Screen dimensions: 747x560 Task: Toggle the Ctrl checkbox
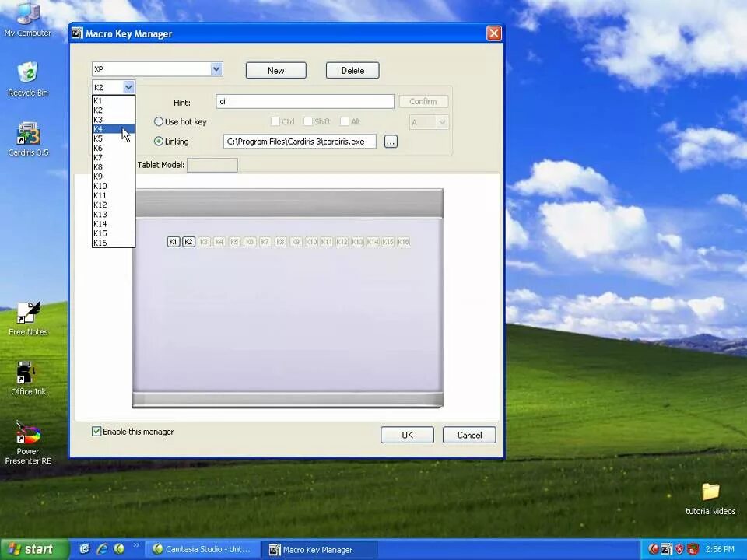275,121
